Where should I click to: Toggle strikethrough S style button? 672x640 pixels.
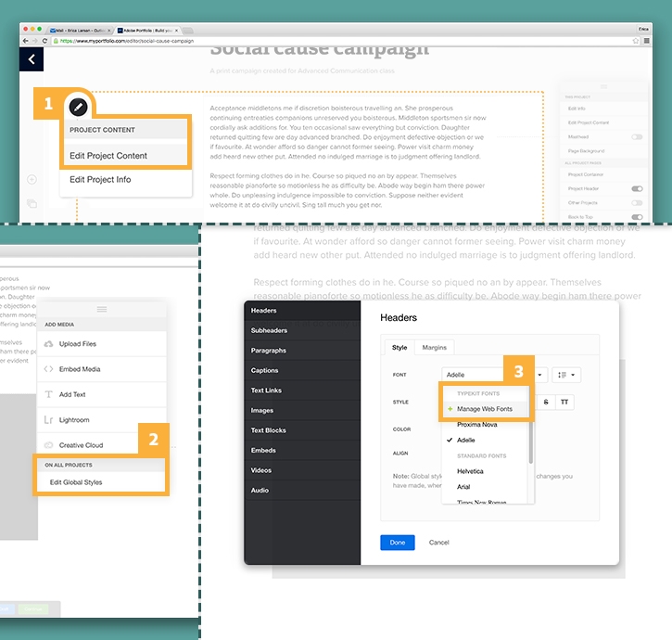(x=546, y=402)
